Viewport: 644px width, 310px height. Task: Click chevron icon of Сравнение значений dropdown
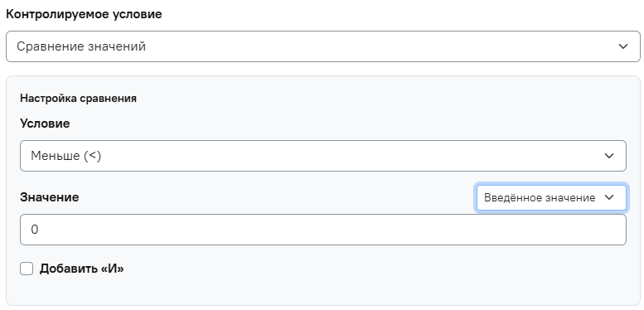(623, 46)
